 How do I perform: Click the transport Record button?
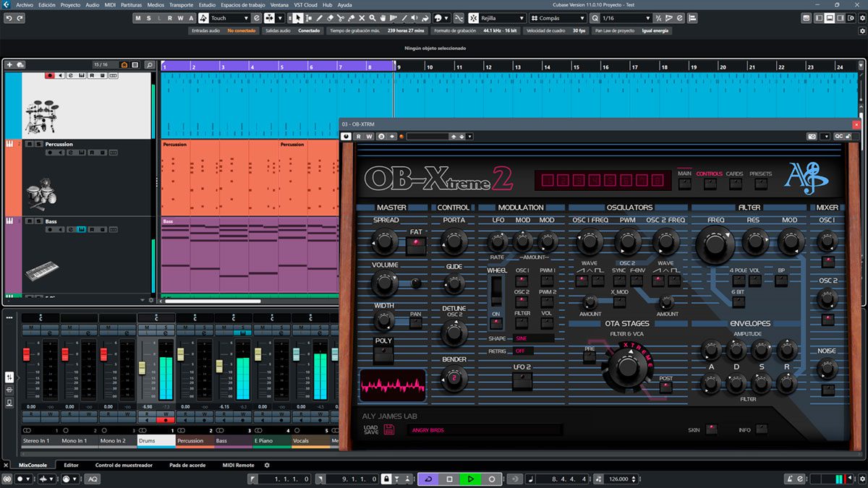(x=492, y=479)
